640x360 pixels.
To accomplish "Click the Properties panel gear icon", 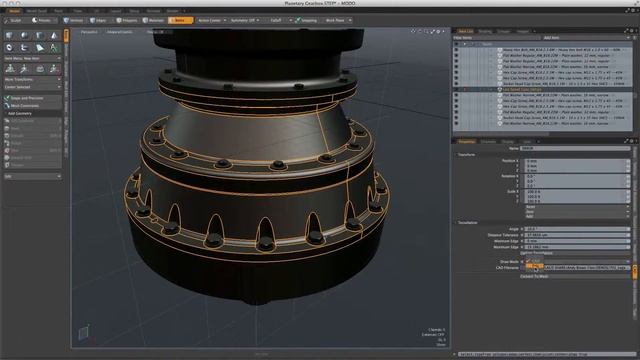I will [x=632, y=141].
